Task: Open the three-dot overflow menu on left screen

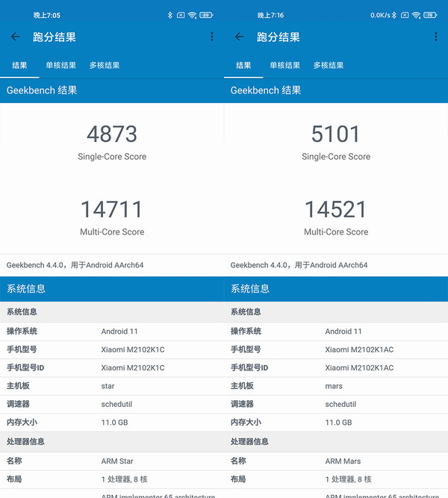Action: pos(212,37)
